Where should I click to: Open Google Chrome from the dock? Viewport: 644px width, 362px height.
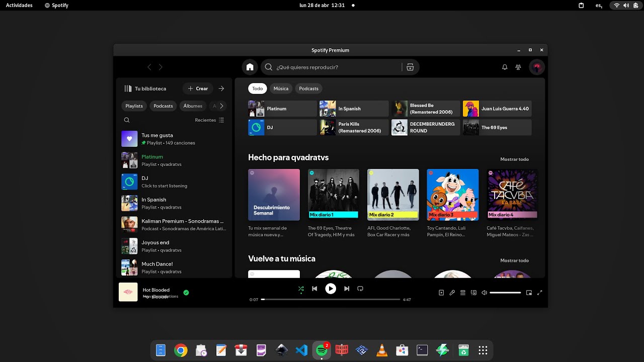181,350
